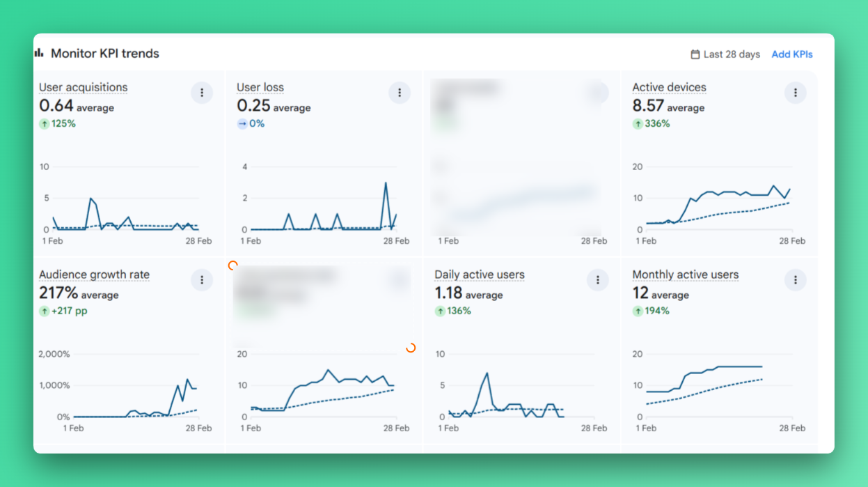Select the Audience growth rate title
Screen dimensions: 868x487
pos(94,275)
